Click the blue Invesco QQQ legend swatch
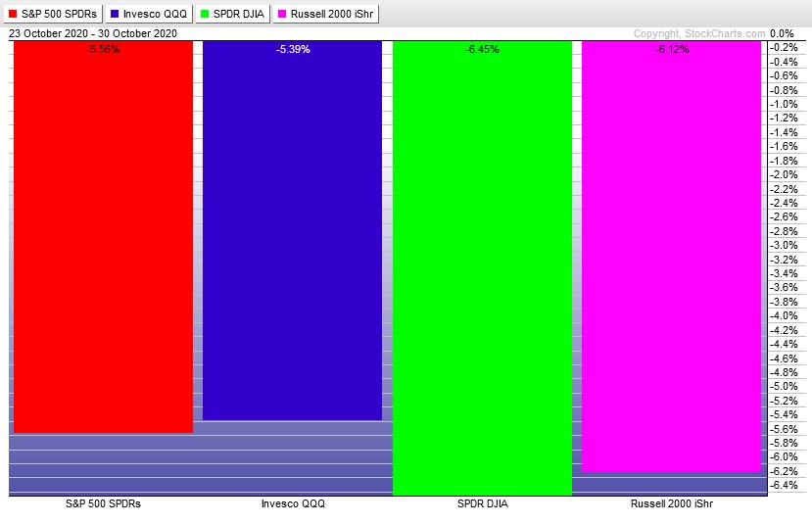The image size is (812, 525). [x=115, y=14]
